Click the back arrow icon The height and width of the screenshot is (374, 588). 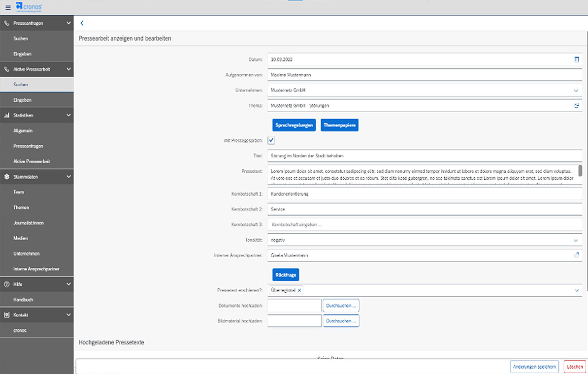(82, 23)
